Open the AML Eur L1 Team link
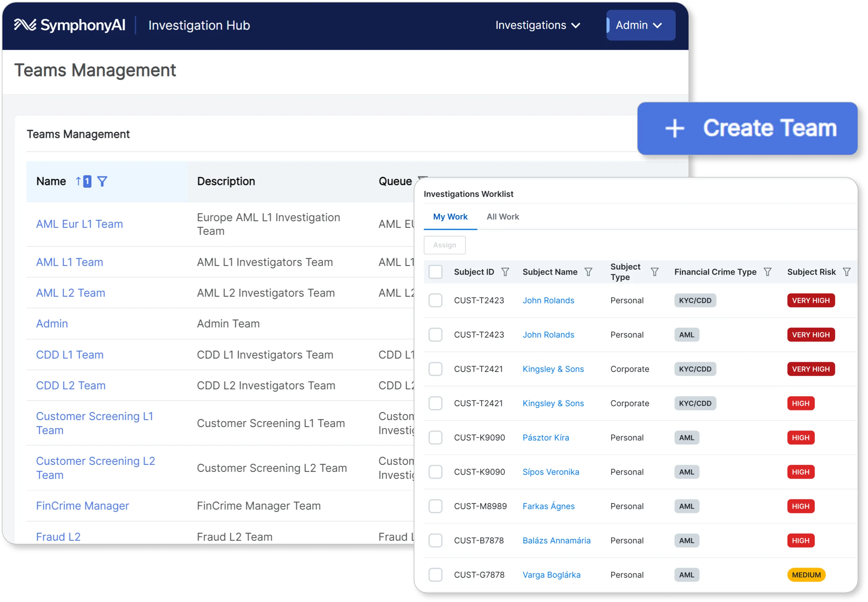The height and width of the screenshot is (602, 868). tap(80, 224)
